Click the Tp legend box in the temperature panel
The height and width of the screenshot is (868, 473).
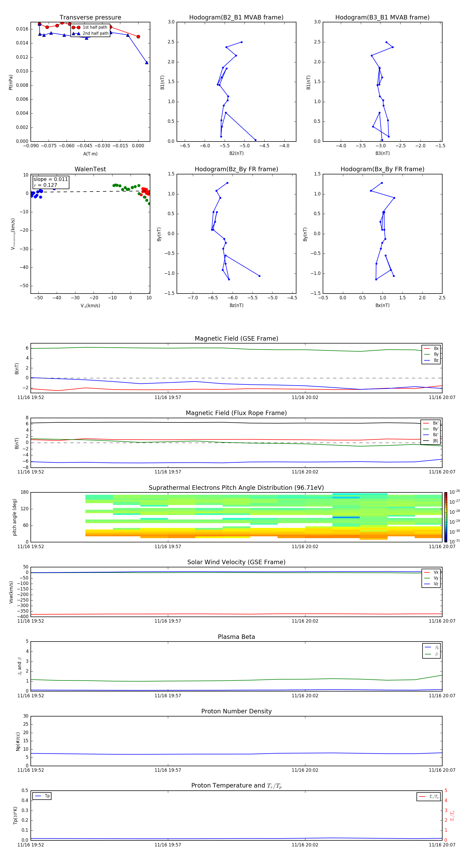42,796
